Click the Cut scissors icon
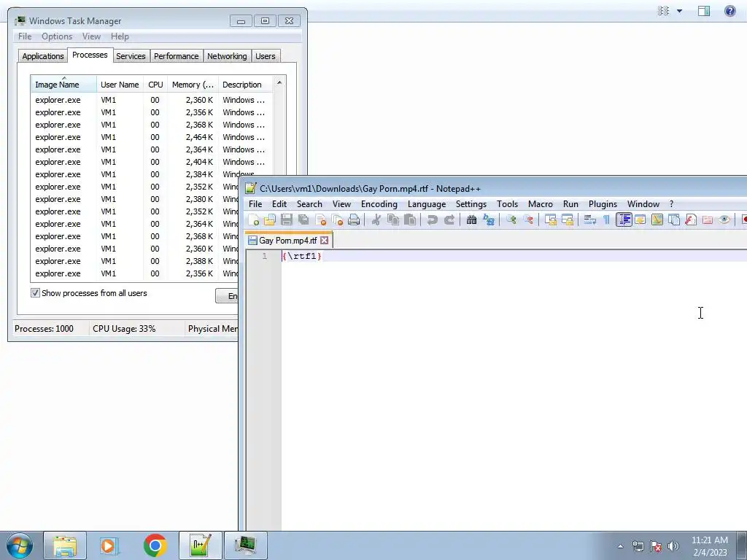The height and width of the screenshot is (560, 747). [x=376, y=219]
